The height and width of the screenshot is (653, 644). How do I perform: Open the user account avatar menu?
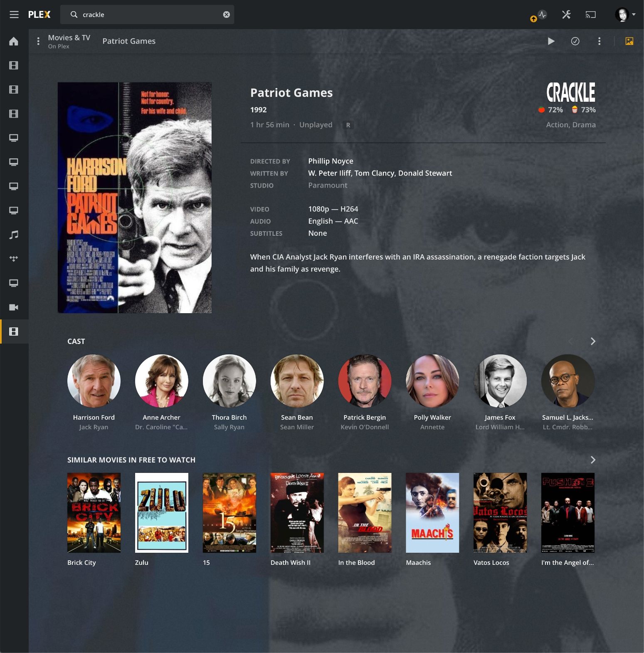[x=625, y=15]
